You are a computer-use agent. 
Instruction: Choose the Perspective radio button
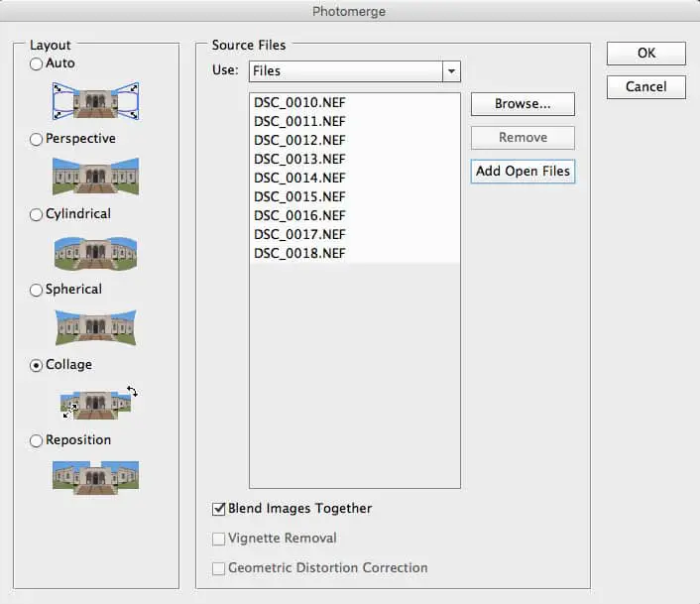37,140
